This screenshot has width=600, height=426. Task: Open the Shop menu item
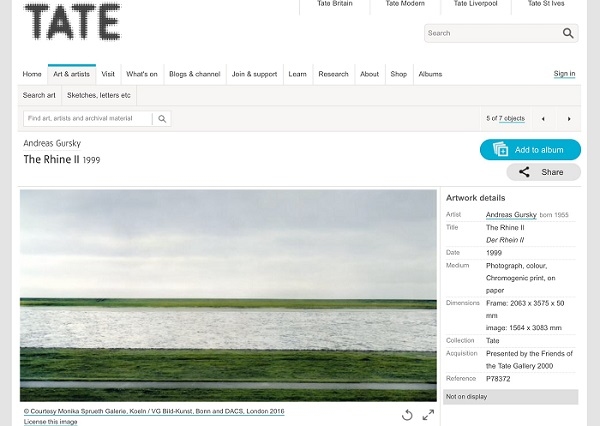pyautogui.click(x=399, y=74)
